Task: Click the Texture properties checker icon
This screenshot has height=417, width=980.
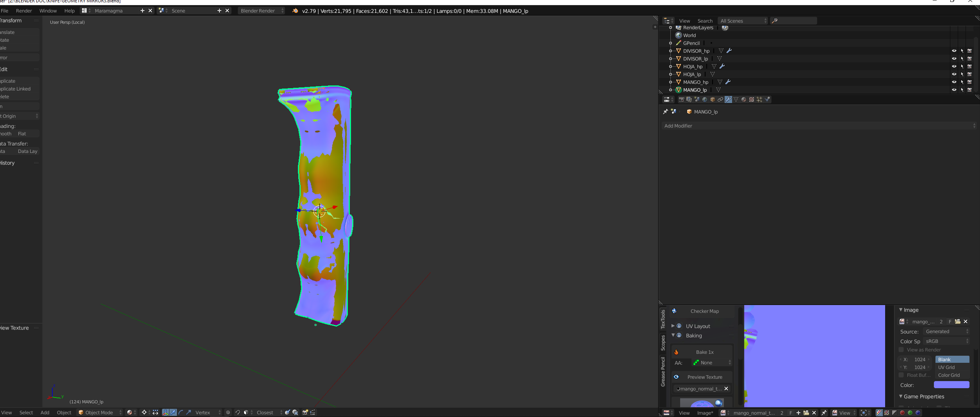Action: click(752, 100)
